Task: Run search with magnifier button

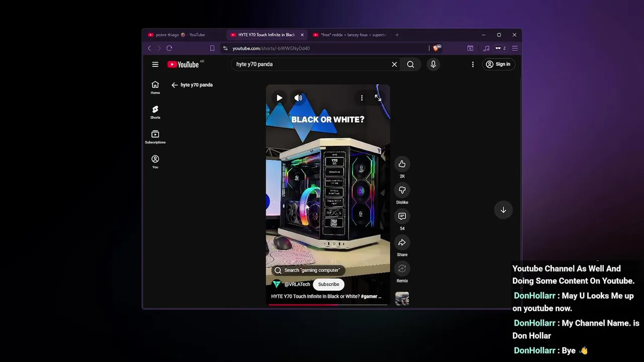Action: coord(411,64)
